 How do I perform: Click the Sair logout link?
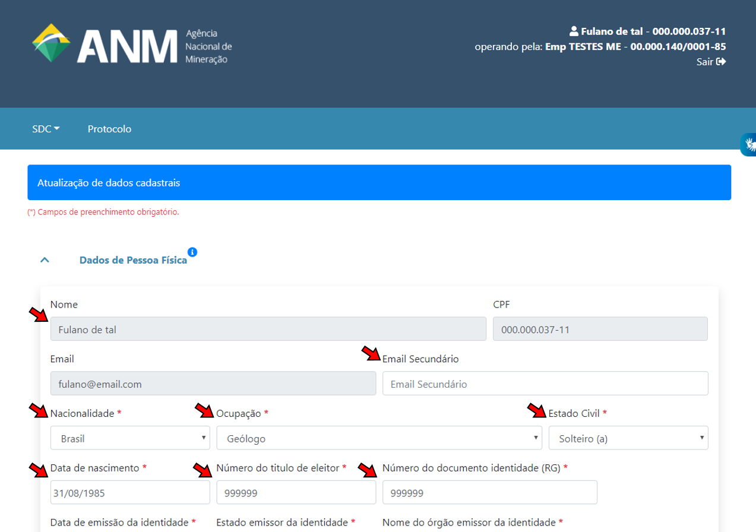pyautogui.click(x=711, y=62)
